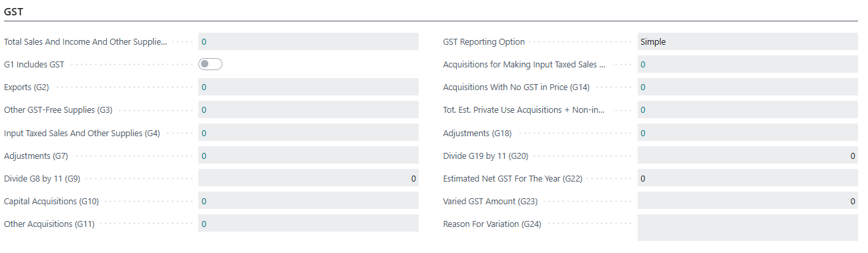Viewport: 868px width, 253px height.
Task: Select Estimated Net GST For The Year (G22)
Action: pyautogui.click(x=748, y=178)
